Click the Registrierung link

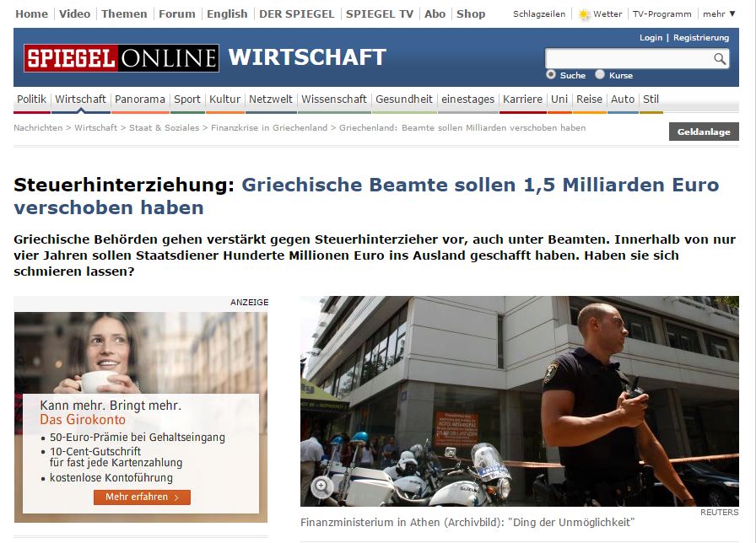pyautogui.click(x=701, y=38)
